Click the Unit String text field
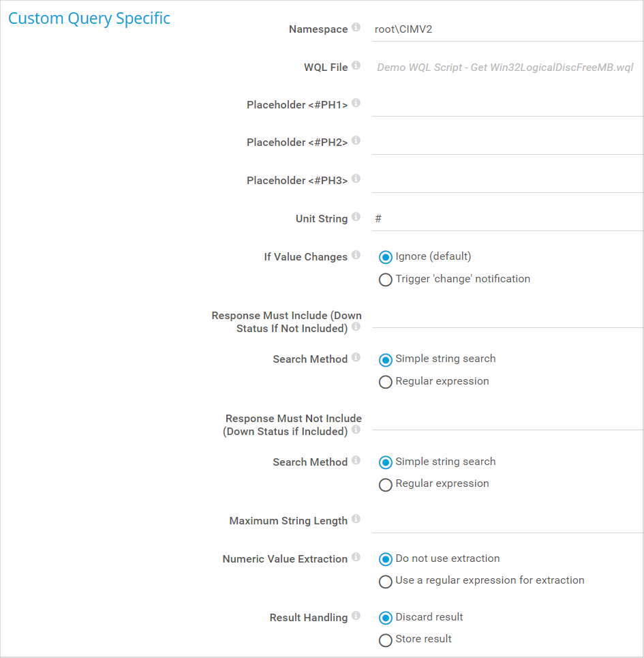 [507, 219]
